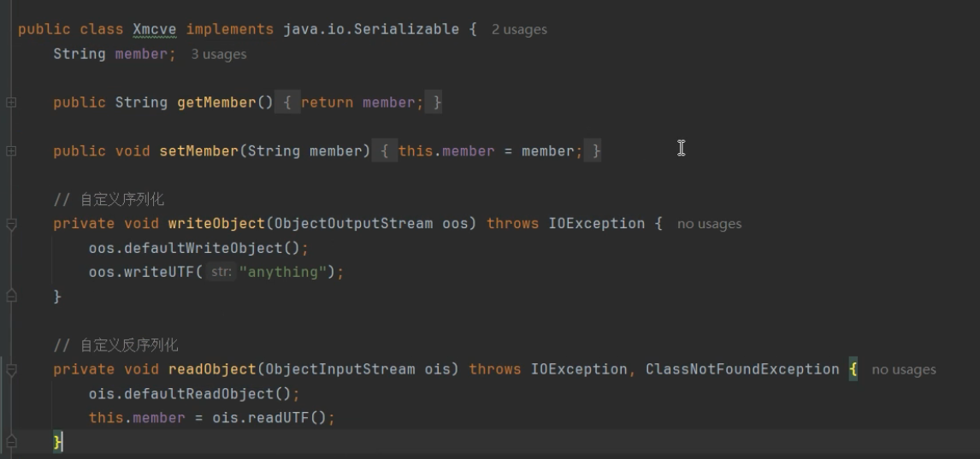
Task: Click the readObject method name
Action: click(x=212, y=369)
